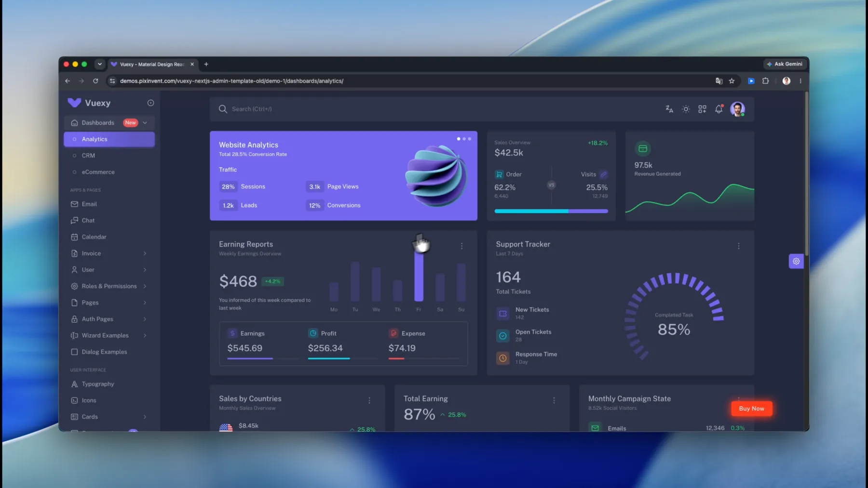Click the Friday bar in earnings chart

419,277
